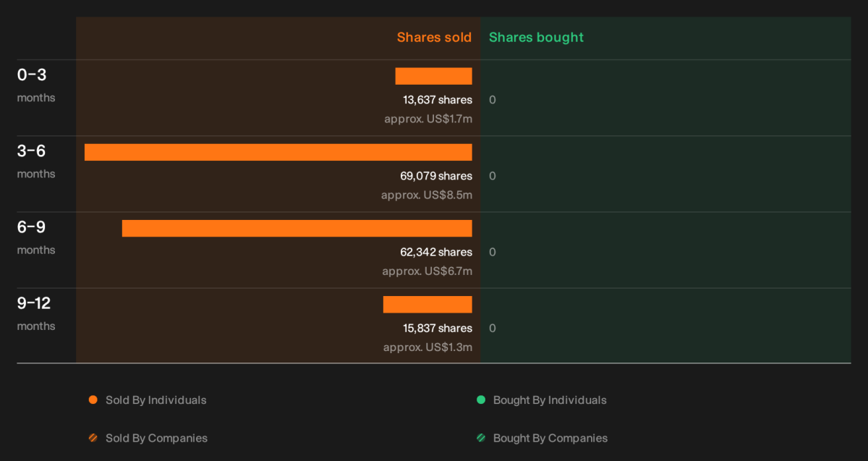This screenshot has width=868, height=461.
Task: Click the approx. US$1.3m amount
Action: (x=428, y=347)
